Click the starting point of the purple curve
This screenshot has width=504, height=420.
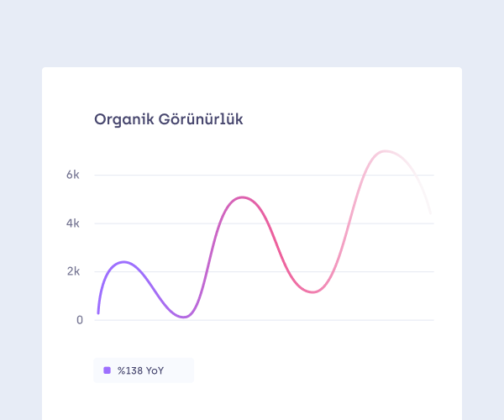click(x=98, y=312)
